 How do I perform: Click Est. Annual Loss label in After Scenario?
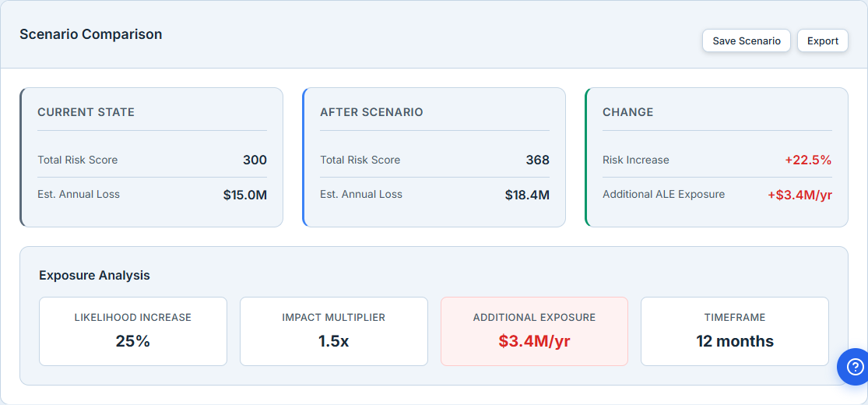point(361,195)
